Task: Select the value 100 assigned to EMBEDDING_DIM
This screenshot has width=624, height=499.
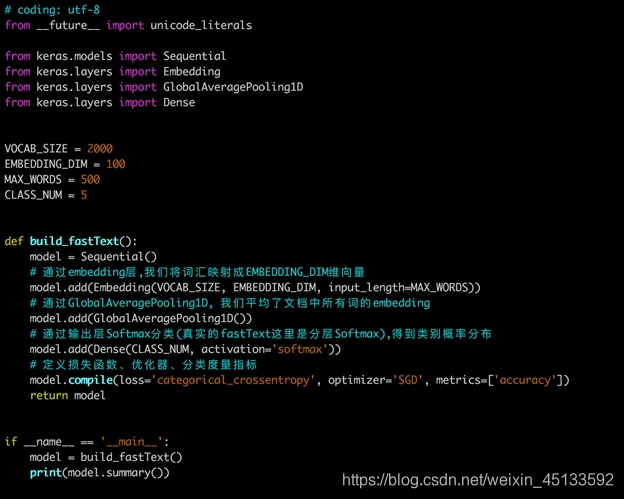Action: click(116, 164)
